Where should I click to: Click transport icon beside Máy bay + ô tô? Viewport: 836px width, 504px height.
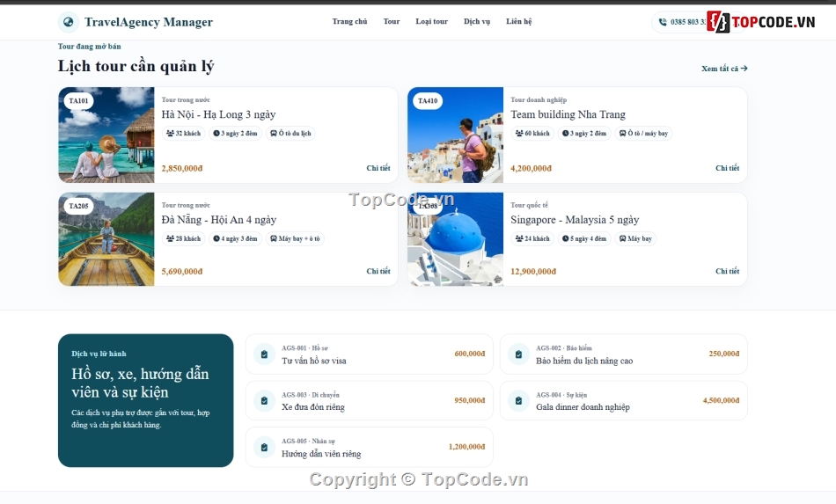click(274, 238)
